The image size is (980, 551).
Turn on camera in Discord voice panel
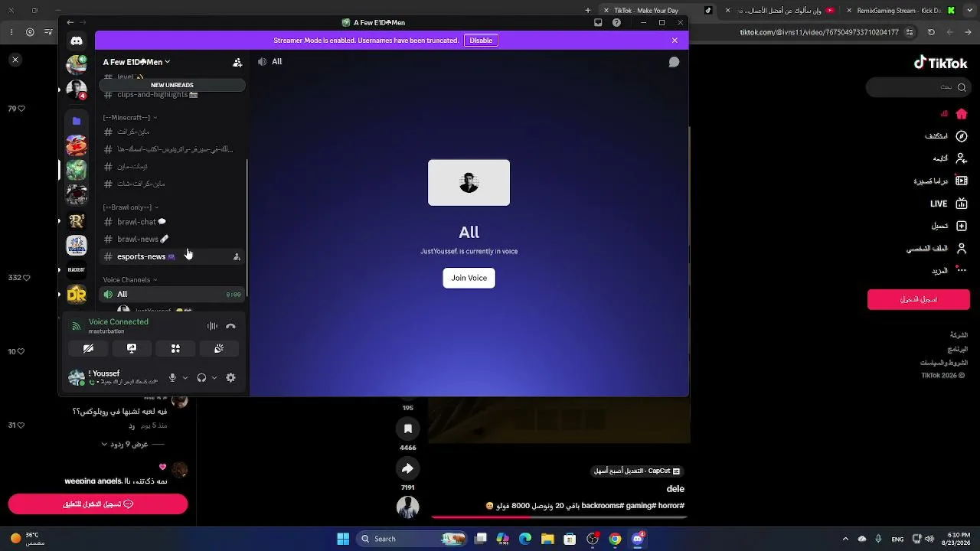point(88,349)
